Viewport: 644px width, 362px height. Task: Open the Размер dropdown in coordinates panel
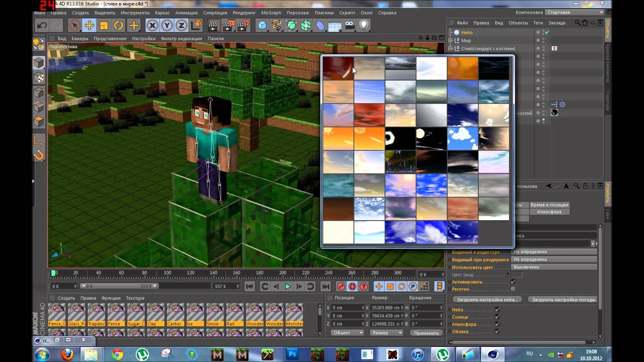(x=386, y=333)
